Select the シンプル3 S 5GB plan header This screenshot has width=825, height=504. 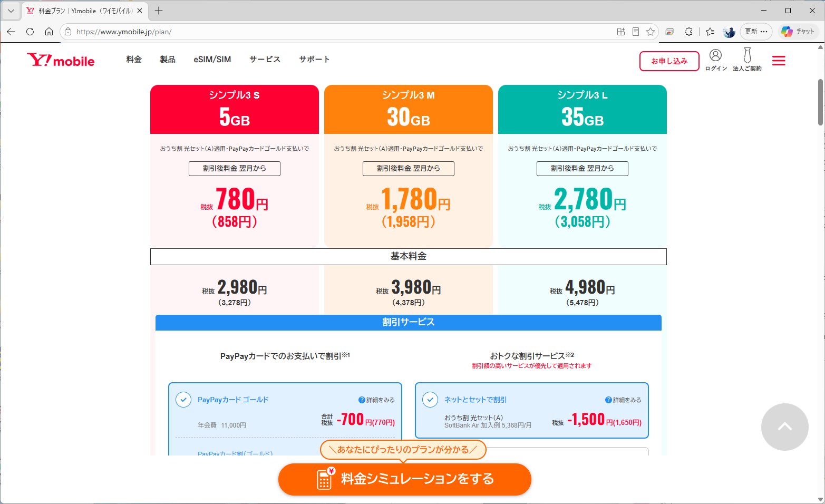(x=235, y=109)
